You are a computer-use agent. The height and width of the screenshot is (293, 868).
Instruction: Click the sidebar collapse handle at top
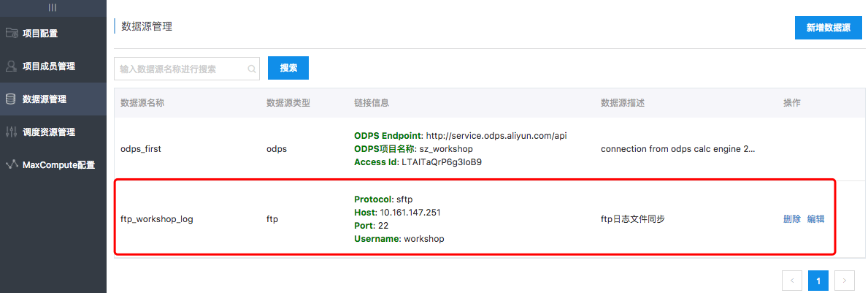[x=53, y=7]
